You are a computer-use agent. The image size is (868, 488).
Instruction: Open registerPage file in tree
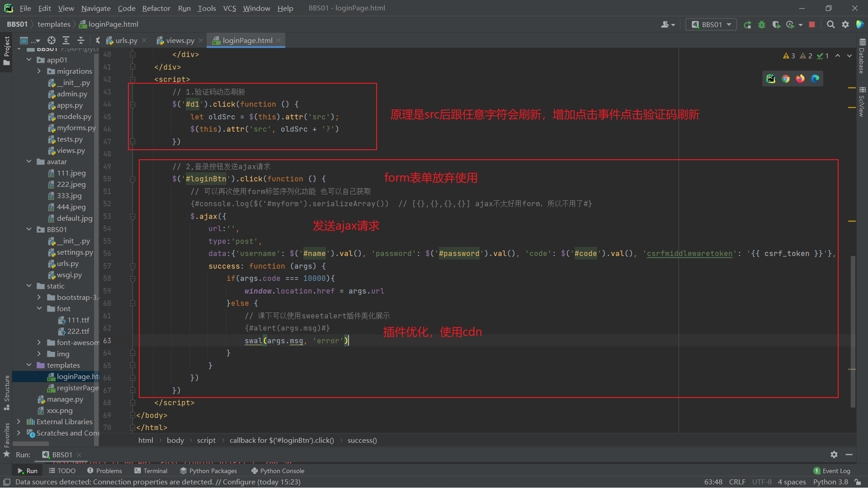point(73,388)
